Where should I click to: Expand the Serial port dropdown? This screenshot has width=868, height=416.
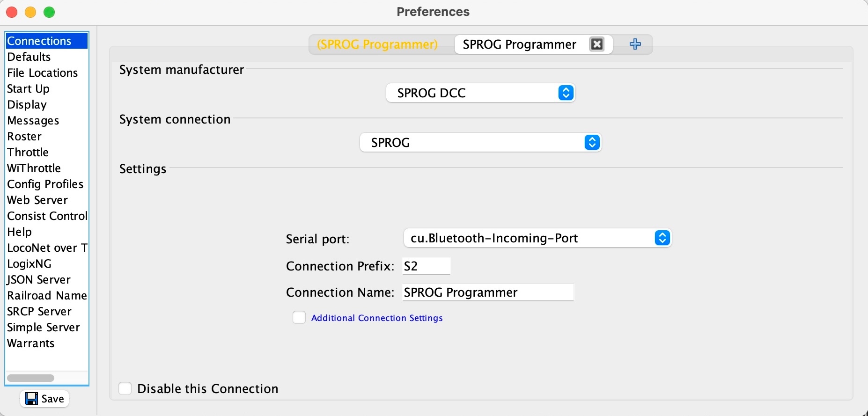[x=537, y=238]
